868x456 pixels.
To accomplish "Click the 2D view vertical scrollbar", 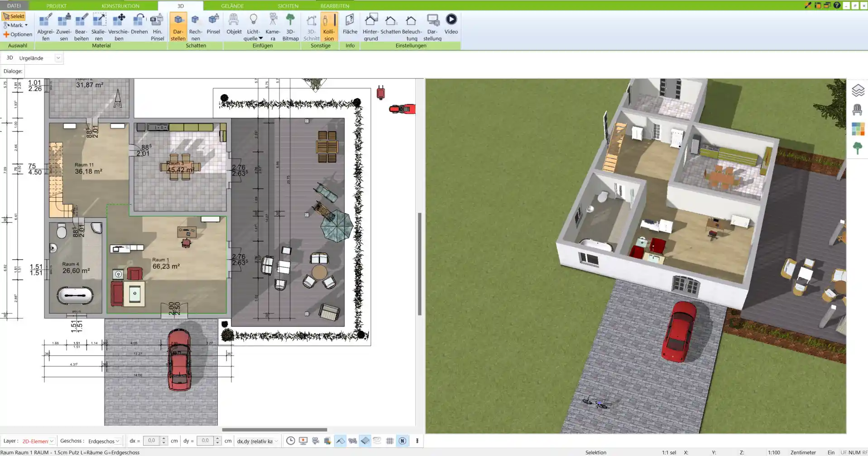I will coord(420,264).
